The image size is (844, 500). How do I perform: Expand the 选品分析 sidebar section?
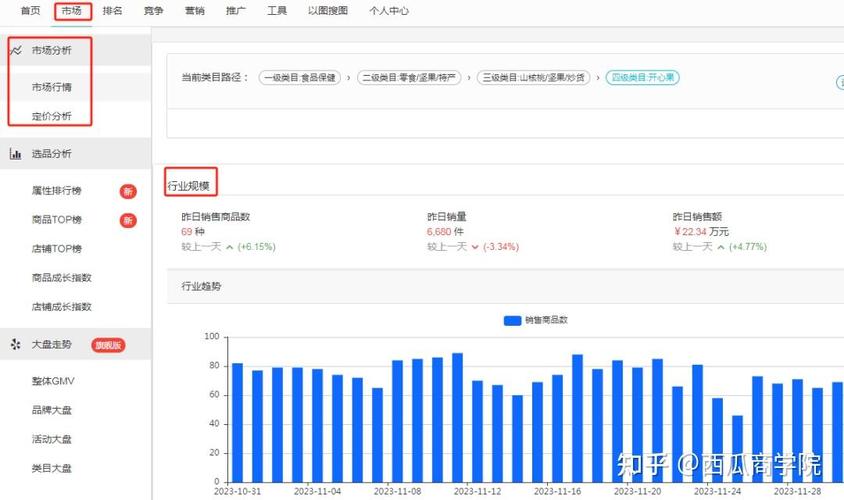75,154
